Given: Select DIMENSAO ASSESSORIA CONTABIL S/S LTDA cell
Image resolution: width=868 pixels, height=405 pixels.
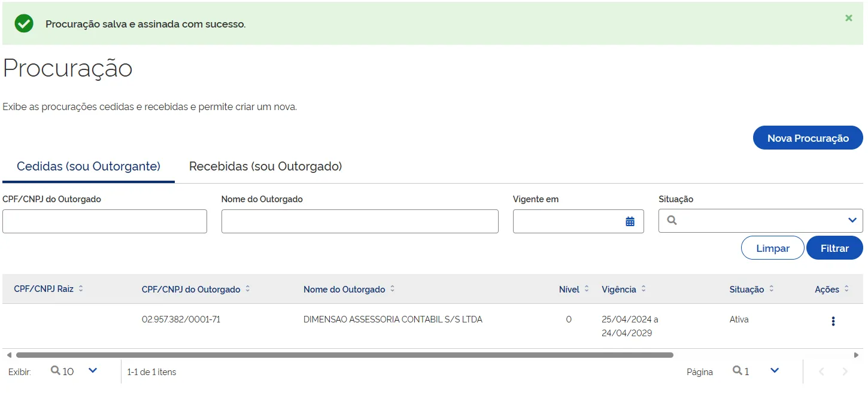Looking at the screenshot, I should (393, 319).
